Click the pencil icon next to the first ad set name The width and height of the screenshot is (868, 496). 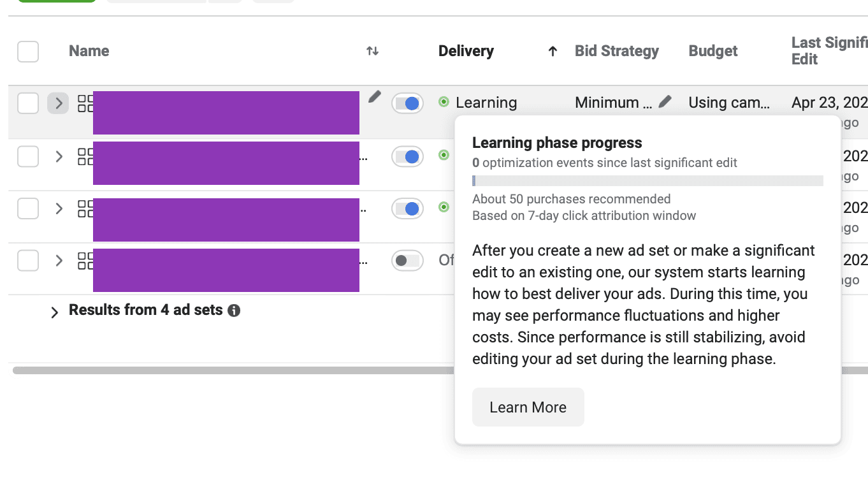pos(375,97)
